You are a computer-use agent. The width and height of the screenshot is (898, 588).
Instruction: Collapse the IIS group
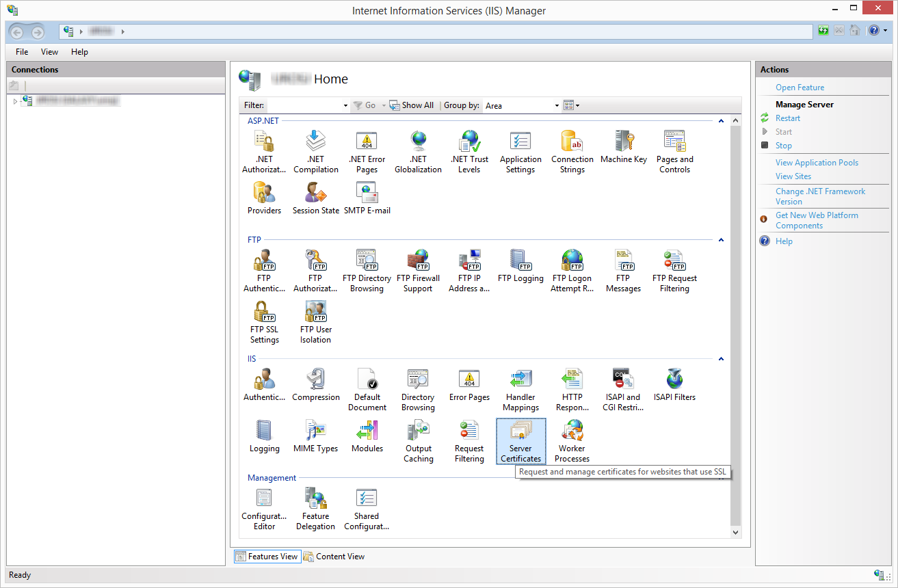click(x=720, y=359)
